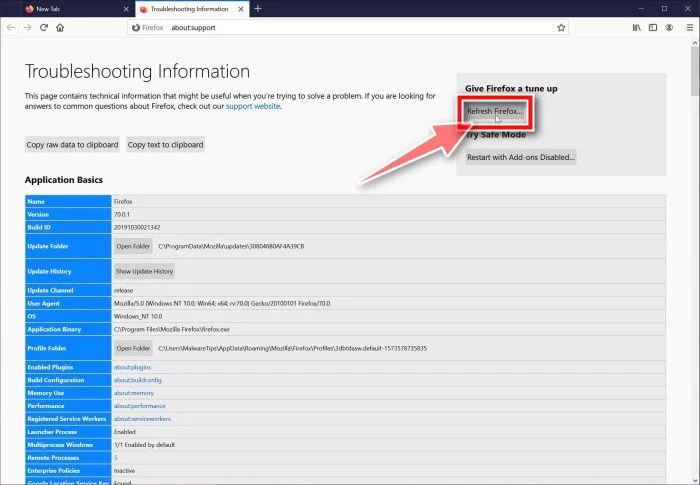This screenshot has height=485, width=700.
Task: Show sidebars using the sidebar icon
Action: [x=653, y=28]
